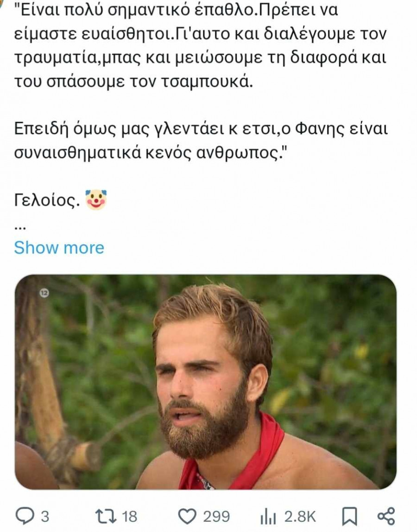417x532 pixels.
Task: Click the 299 likes count
Action: click(x=216, y=517)
